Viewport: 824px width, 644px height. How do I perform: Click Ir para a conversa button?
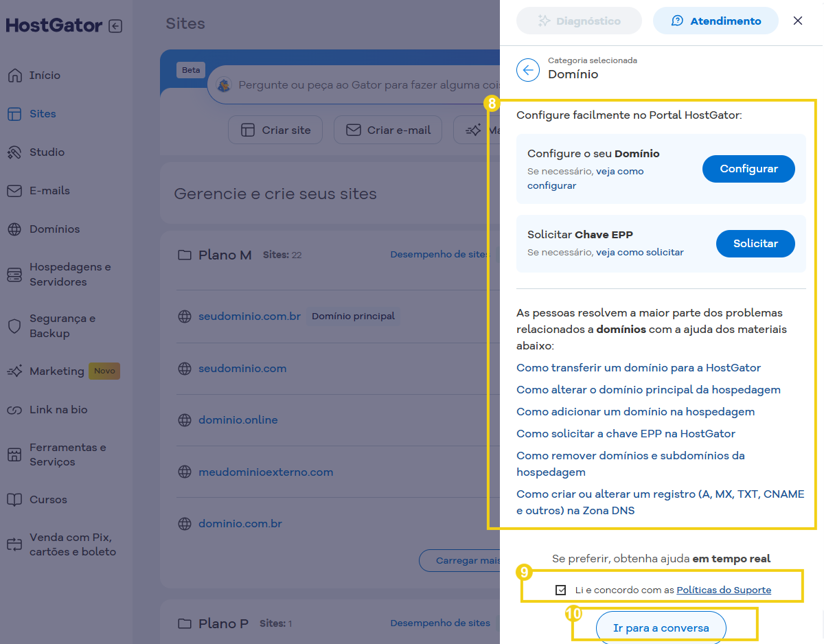pyautogui.click(x=660, y=628)
